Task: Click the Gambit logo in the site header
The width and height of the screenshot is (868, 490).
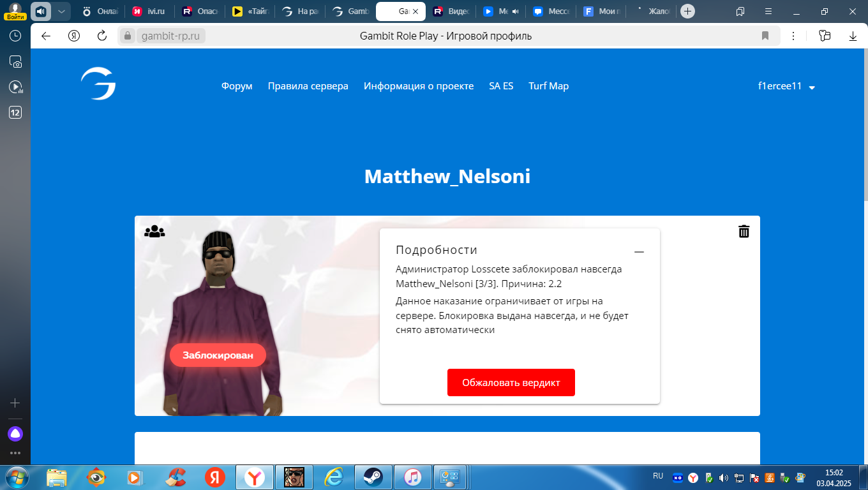Action: (x=98, y=84)
